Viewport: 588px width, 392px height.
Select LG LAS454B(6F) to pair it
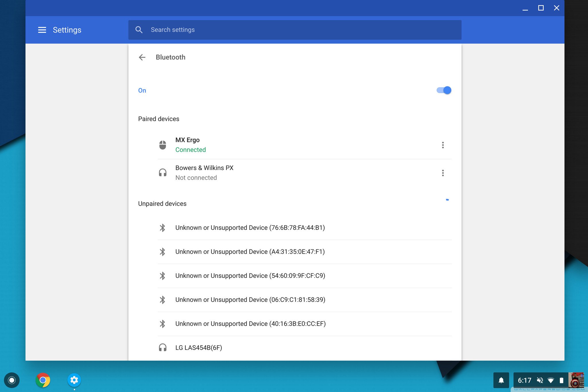198,347
